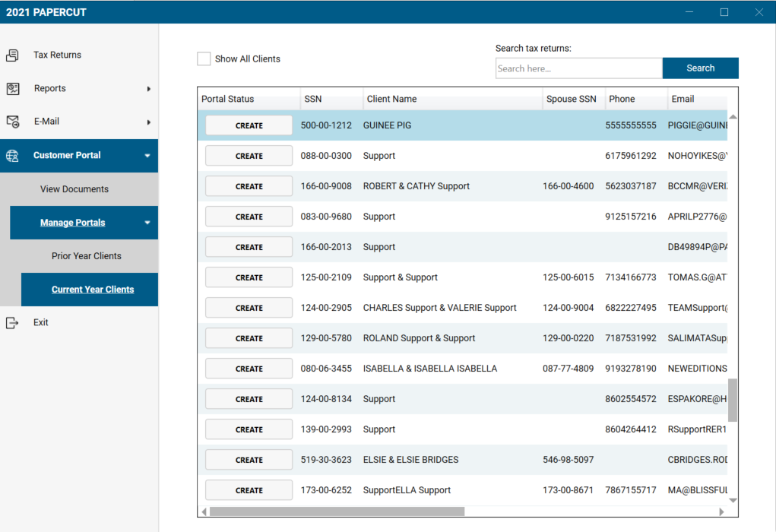Screen dimensions: 776x532
Task: Click the Reports sidebar icon
Action: [x=13, y=89]
